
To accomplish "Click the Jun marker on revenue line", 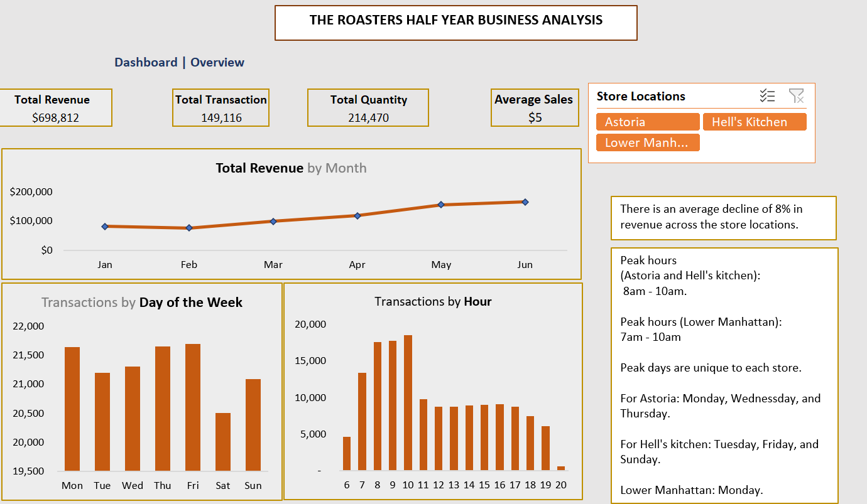I will (x=525, y=202).
